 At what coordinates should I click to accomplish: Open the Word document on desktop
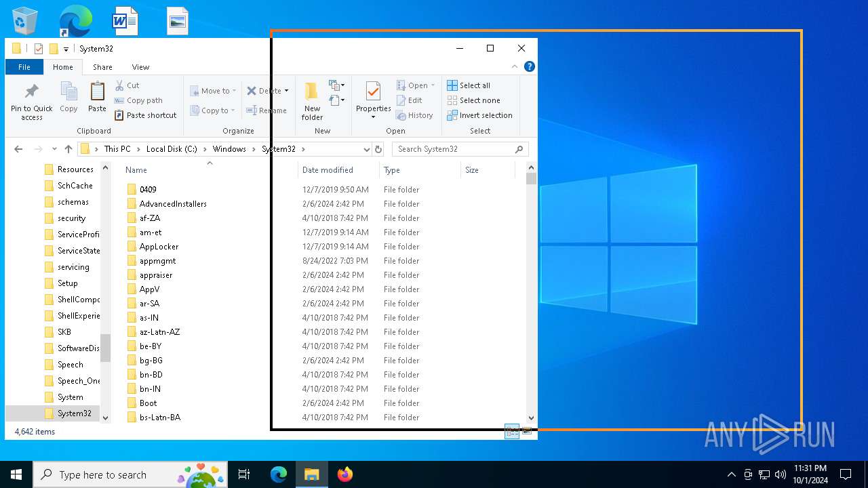pos(125,20)
